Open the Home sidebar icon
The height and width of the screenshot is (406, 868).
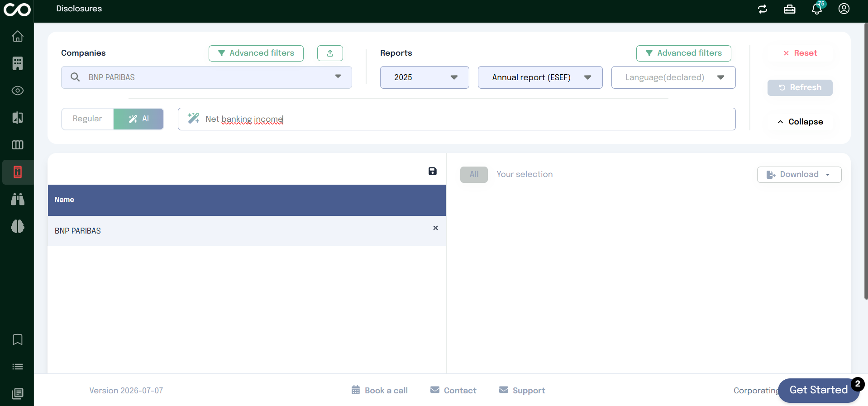pos(18,36)
